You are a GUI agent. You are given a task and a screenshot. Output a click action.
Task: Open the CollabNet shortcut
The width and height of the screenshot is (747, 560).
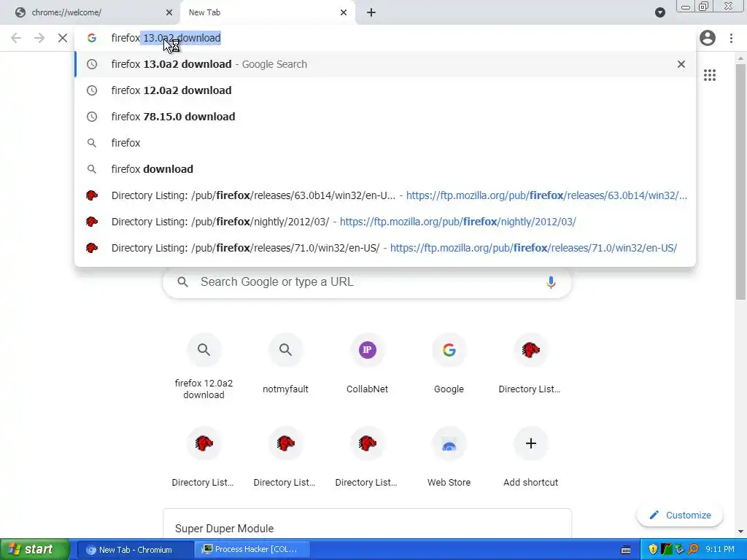(368, 365)
